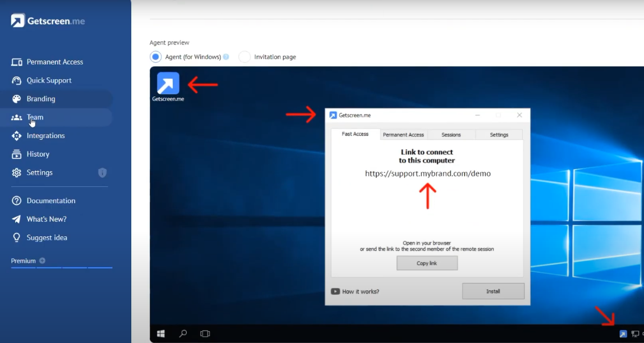The image size is (644, 343).
Task: Click the What's New paper plane icon
Action: [x=16, y=219]
